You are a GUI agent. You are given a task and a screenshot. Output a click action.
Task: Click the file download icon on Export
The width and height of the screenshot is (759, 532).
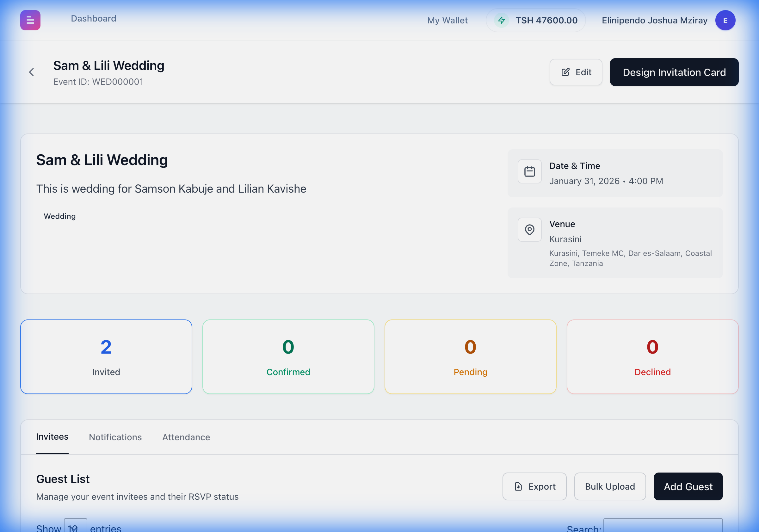pyautogui.click(x=518, y=486)
